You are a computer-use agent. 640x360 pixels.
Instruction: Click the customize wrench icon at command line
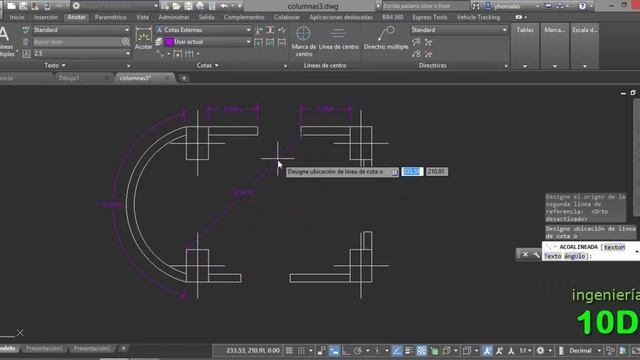coord(536,255)
